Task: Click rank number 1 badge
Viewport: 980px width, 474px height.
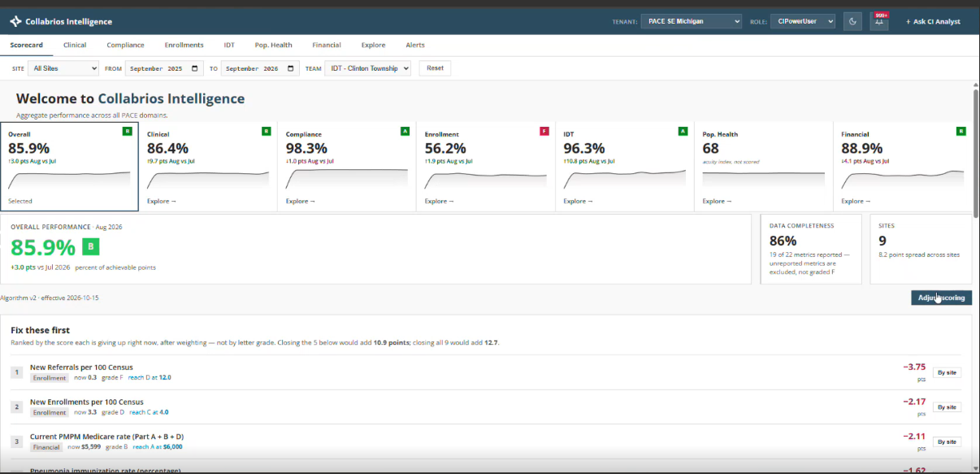Action: (x=16, y=372)
